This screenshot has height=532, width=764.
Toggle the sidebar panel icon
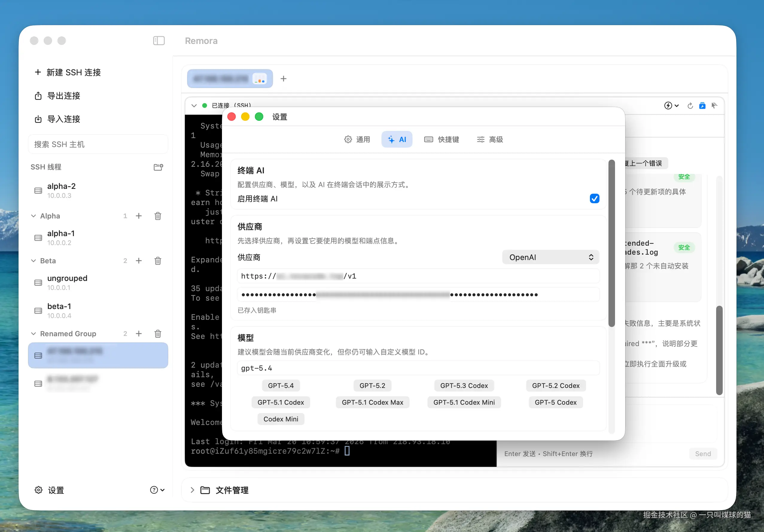tap(159, 41)
